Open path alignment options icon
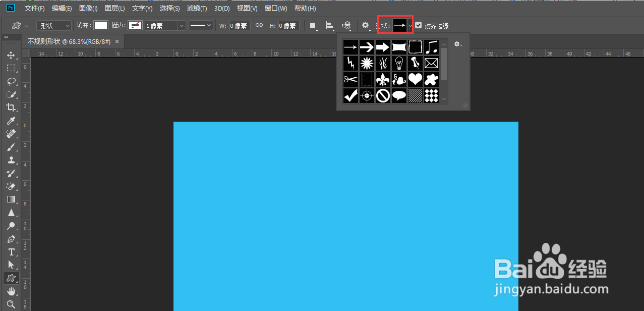The width and height of the screenshot is (644, 311). [330, 25]
